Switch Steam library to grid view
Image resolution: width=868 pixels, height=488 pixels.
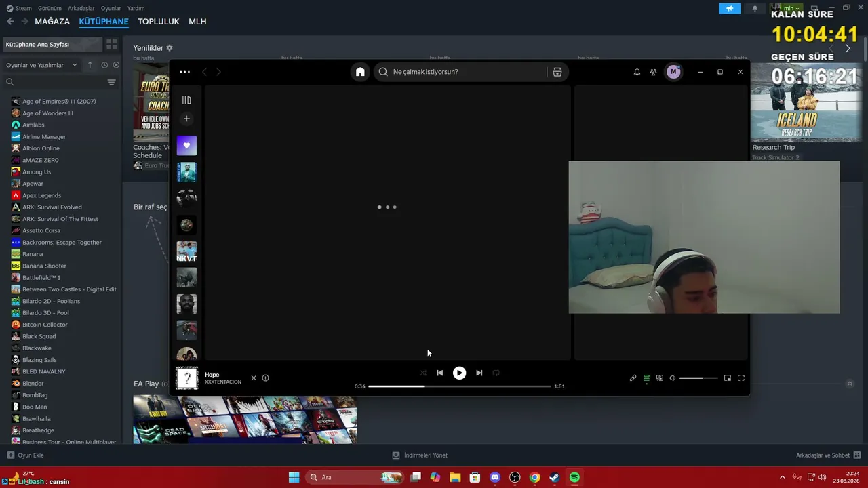click(111, 44)
